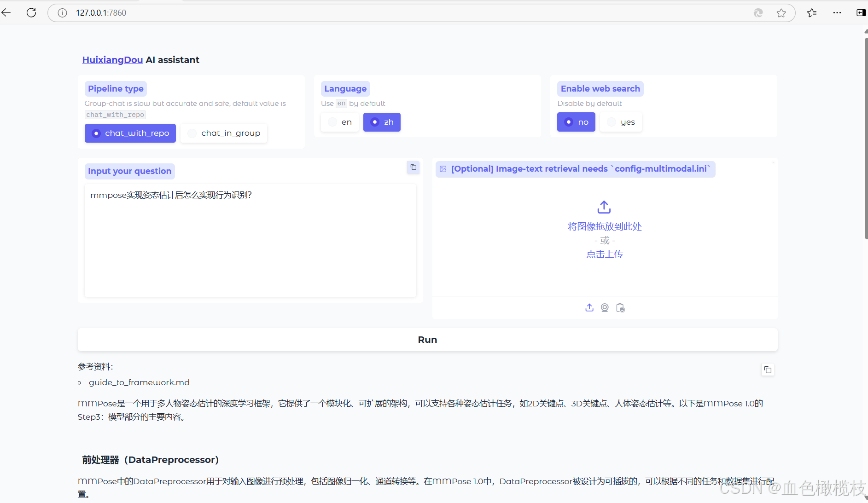Select clipboard paste source icon
The width and height of the screenshot is (868, 503).
tap(620, 307)
